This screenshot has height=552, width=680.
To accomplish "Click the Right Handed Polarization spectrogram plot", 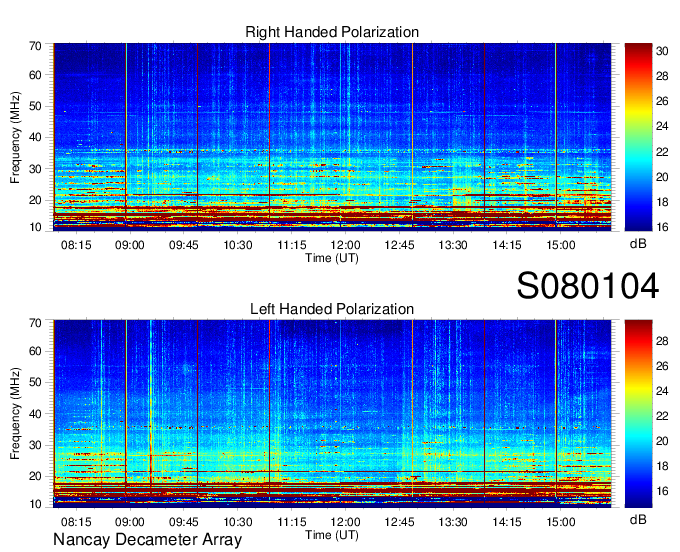I will pos(332,137).
